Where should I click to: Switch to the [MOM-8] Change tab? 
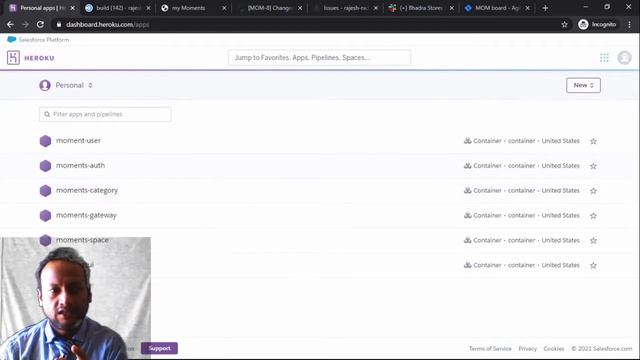[268, 8]
